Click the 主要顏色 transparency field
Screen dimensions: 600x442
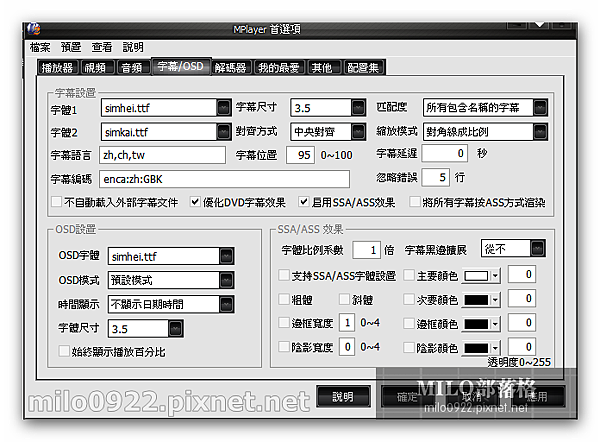[522, 274]
